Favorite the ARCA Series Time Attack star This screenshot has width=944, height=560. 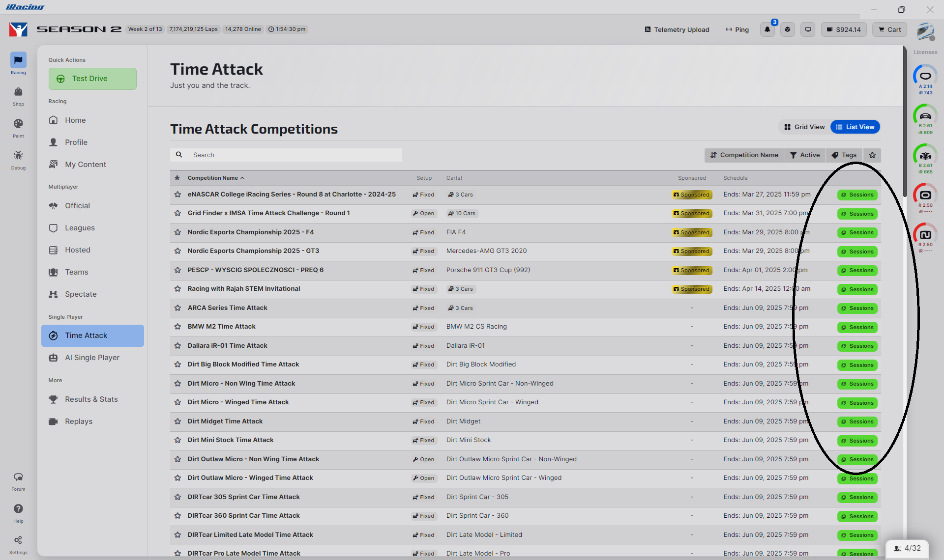click(x=177, y=308)
